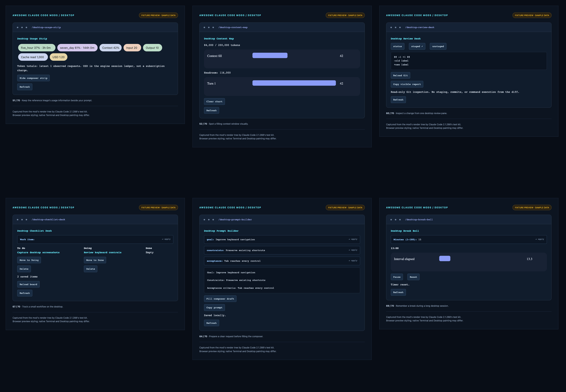Click the Reload board button
Viewport: 566px width, 392px height.
point(28,284)
